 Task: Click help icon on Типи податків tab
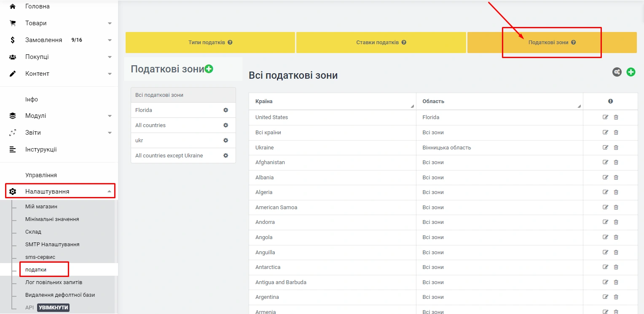pos(230,43)
